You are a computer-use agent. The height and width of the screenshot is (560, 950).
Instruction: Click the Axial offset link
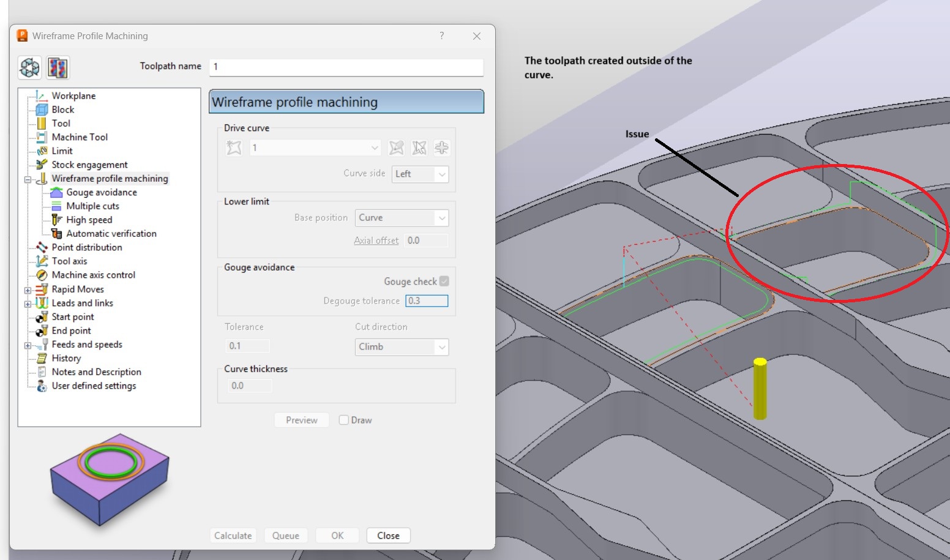[376, 241]
